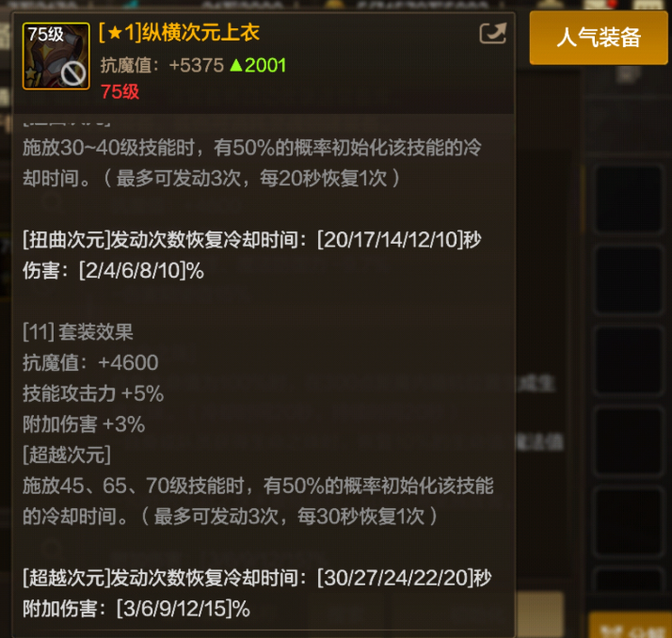Click the level 75 armor item icon
672x638 pixels.
coord(56,56)
